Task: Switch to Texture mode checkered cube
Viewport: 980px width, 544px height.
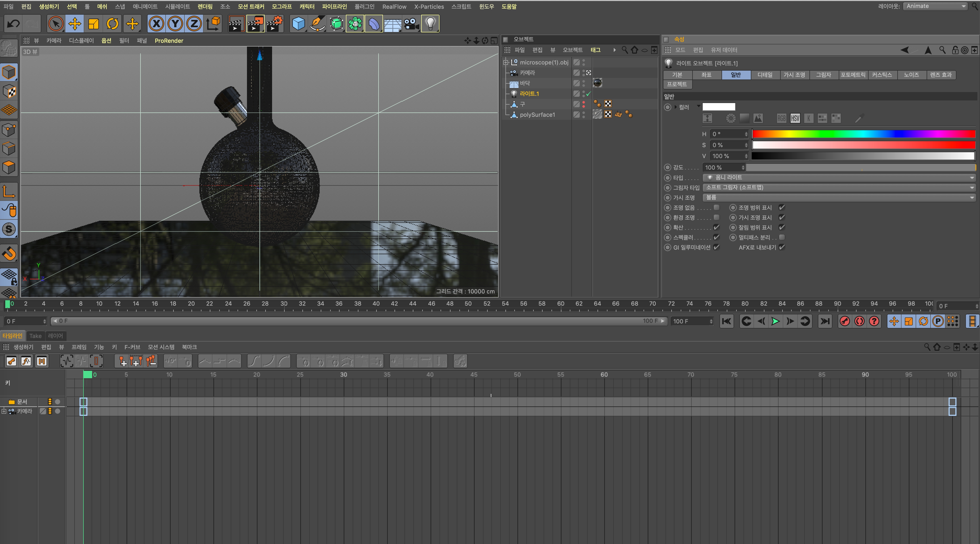Action: [9, 91]
